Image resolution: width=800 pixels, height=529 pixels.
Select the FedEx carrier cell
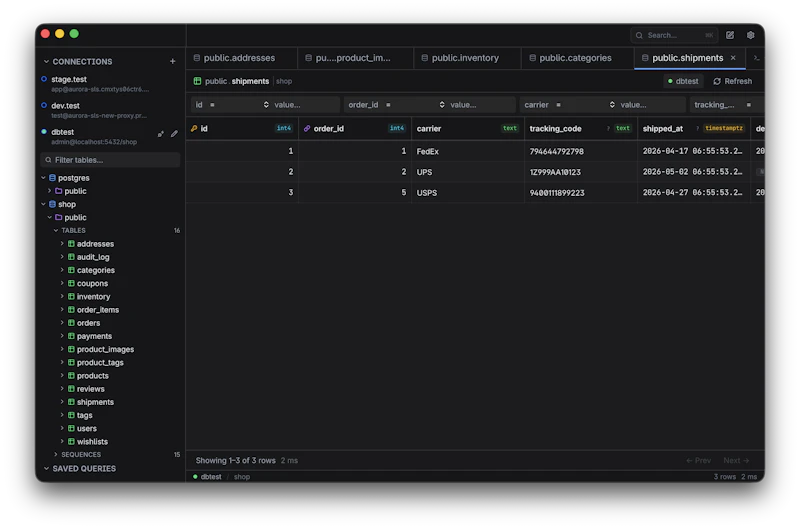click(x=468, y=152)
